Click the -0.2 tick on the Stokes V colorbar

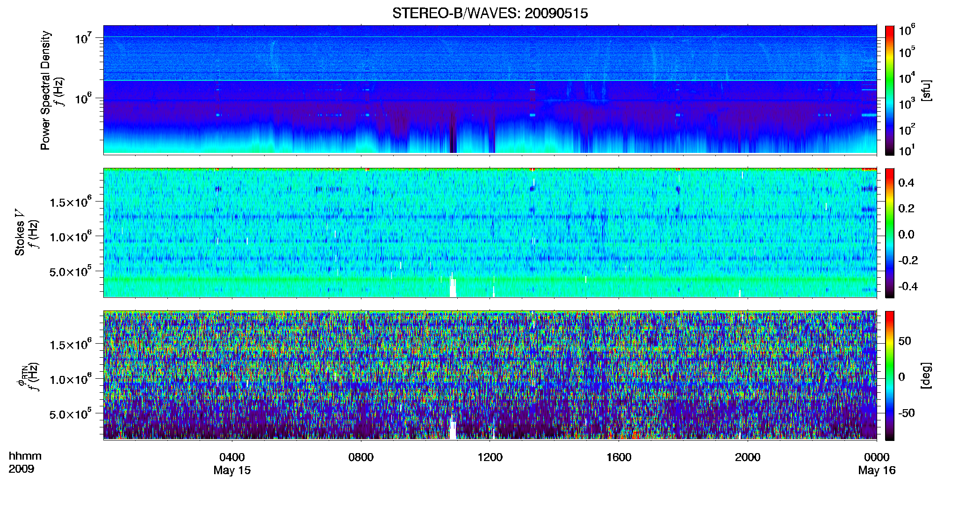pyautogui.click(x=908, y=260)
